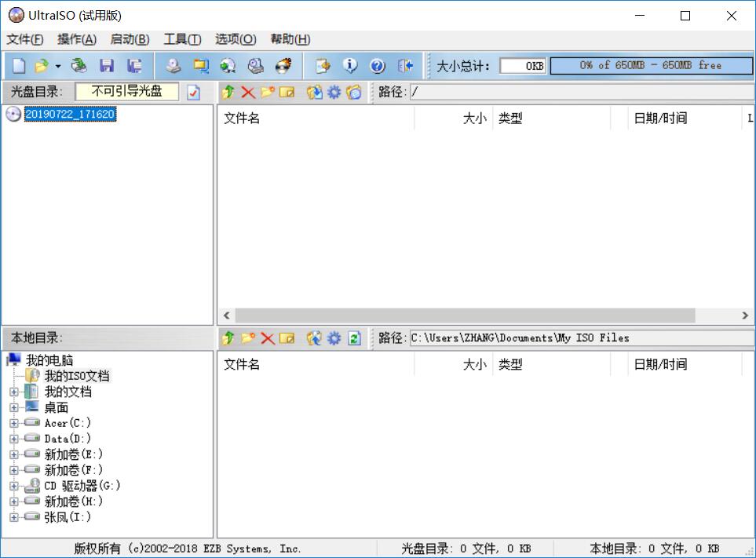Screen dimensions: 756x558
Task: Sort local pane by 大小 column header
Action: (x=453, y=364)
